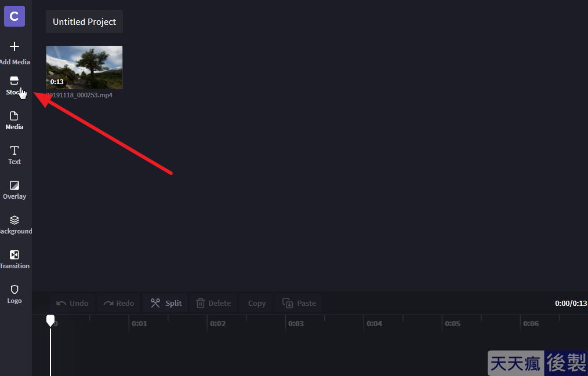Click the 0:04 mark on the timeline ruler

374,324
